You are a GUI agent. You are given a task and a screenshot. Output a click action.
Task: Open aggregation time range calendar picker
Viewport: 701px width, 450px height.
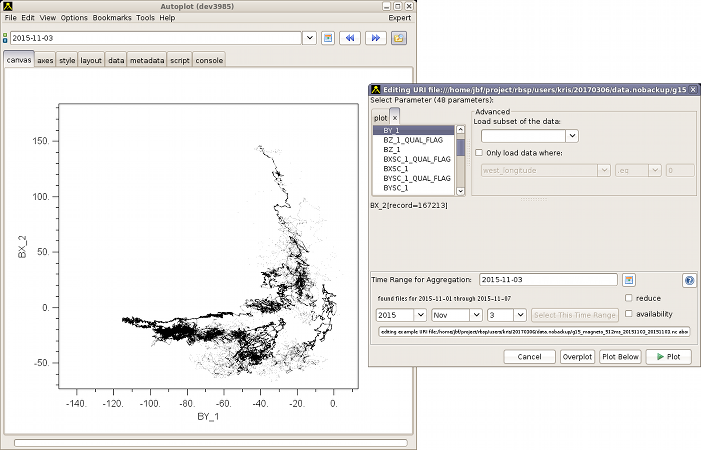point(629,280)
